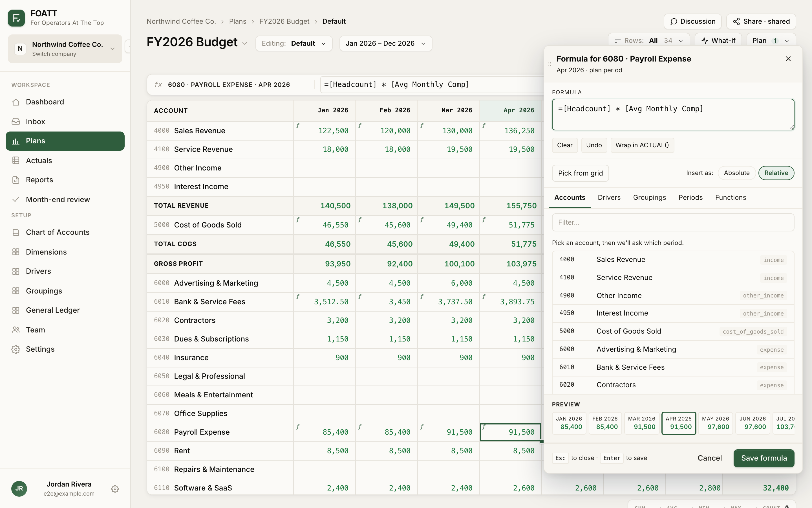Open Groupings in the Setup sidebar

tap(65, 291)
